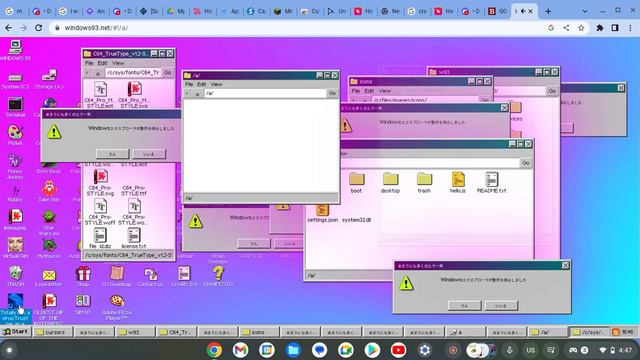The width and height of the screenshot is (640, 360).
Task: Select the desktop folder in C: window
Action: click(390, 182)
